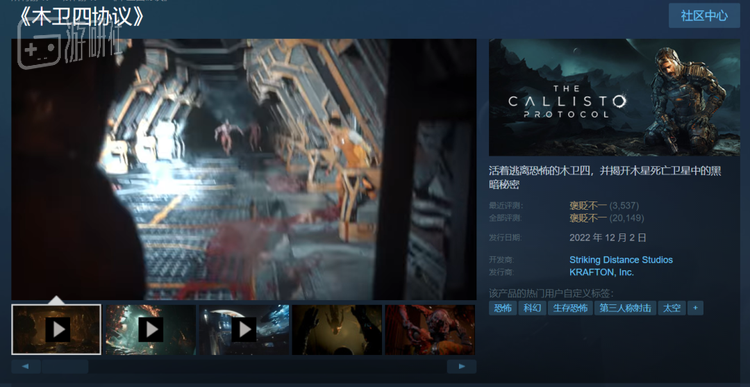
Task: Open developer link Striking Distance Studios
Action: (621, 260)
